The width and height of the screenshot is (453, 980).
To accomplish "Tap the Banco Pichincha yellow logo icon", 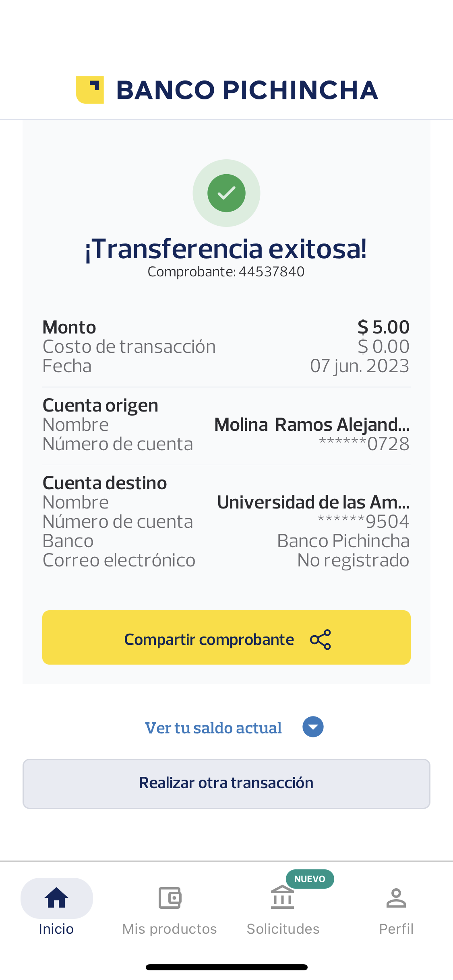I will 90,90.
